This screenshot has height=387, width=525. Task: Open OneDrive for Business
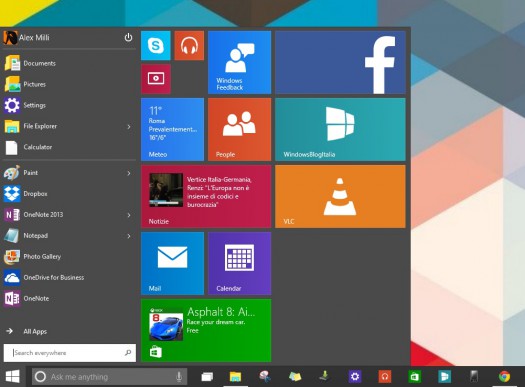coord(69,278)
